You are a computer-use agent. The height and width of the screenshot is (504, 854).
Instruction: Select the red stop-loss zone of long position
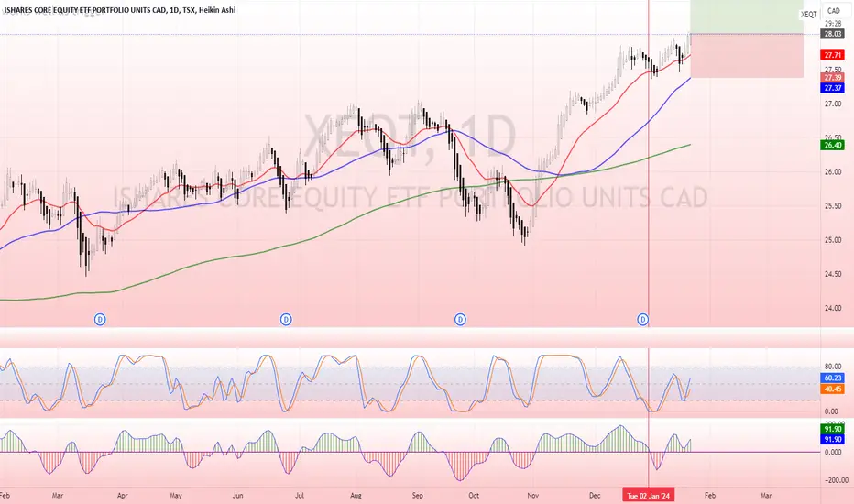pos(747,56)
